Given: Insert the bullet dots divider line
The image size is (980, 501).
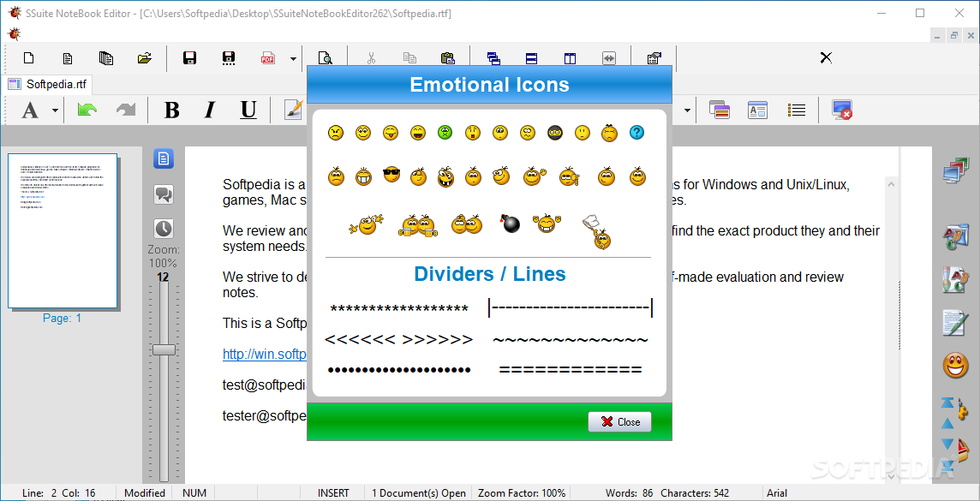Looking at the screenshot, I should (x=399, y=371).
